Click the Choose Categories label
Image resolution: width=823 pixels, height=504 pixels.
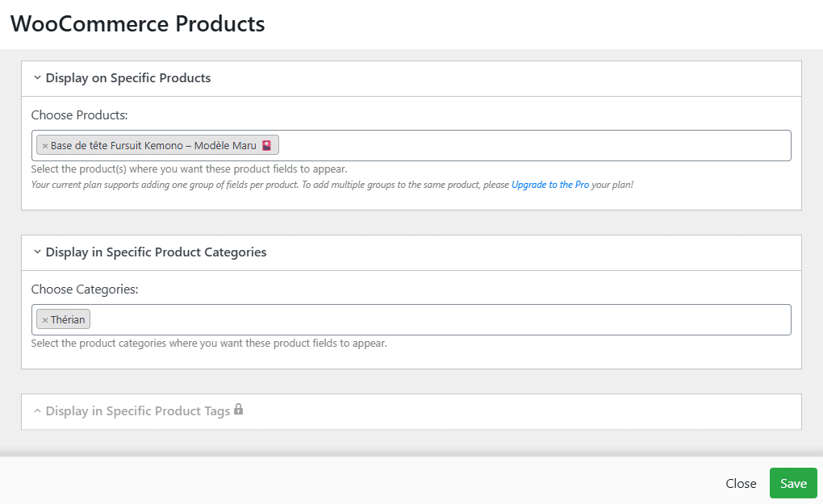(x=85, y=289)
